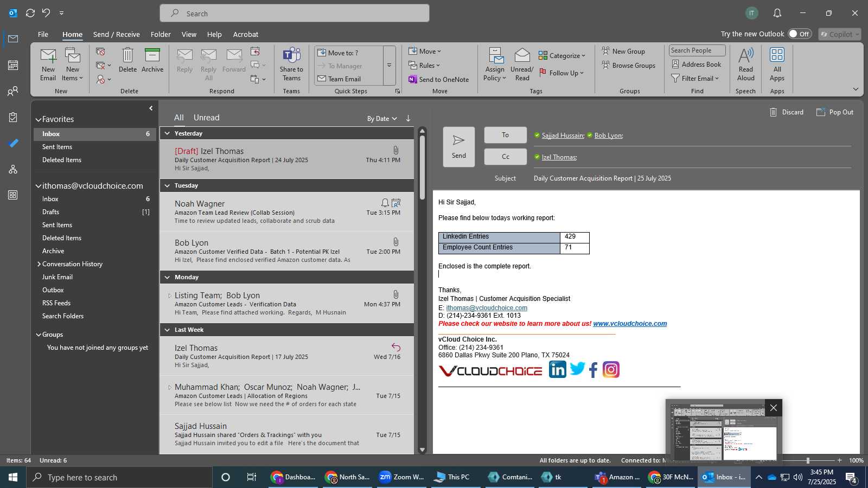This screenshot has width=868, height=488.
Task: Click the Send to OneNote icon
Action: [x=439, y=79]
